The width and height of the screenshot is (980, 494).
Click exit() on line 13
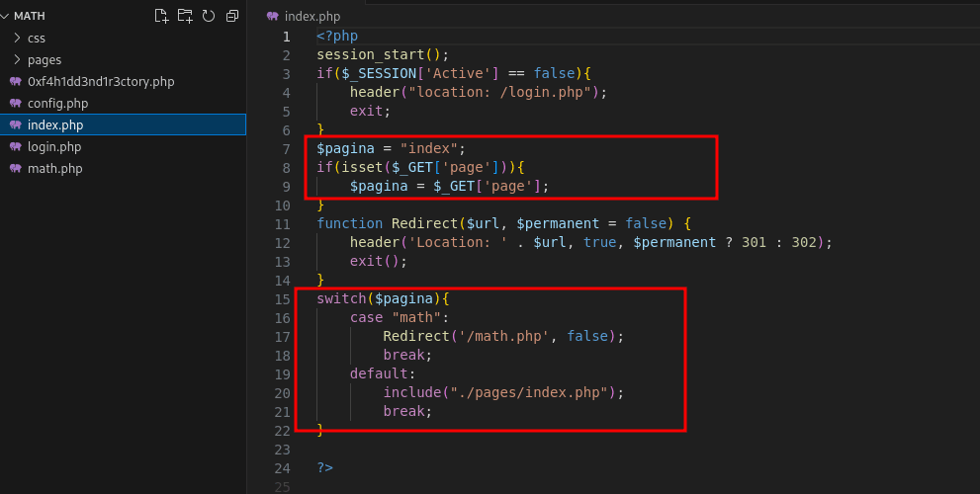pos(375,261)
